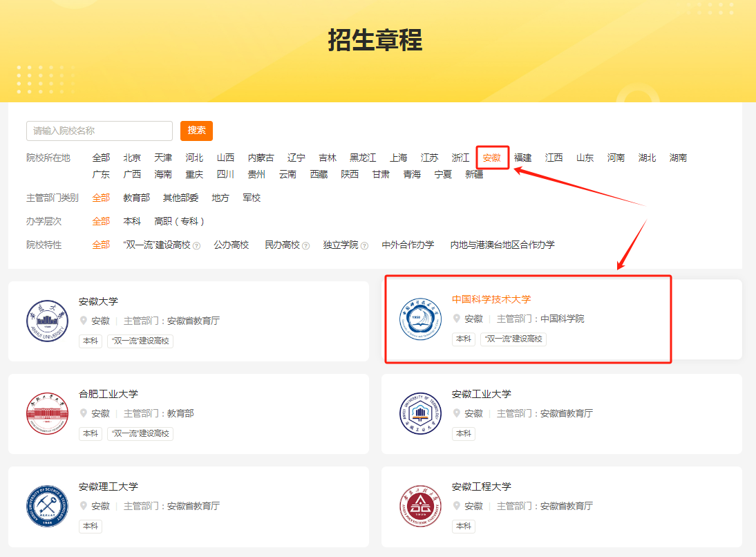
Task: Show help for 双一流建设高校 filter
Action: pos(197,246)
